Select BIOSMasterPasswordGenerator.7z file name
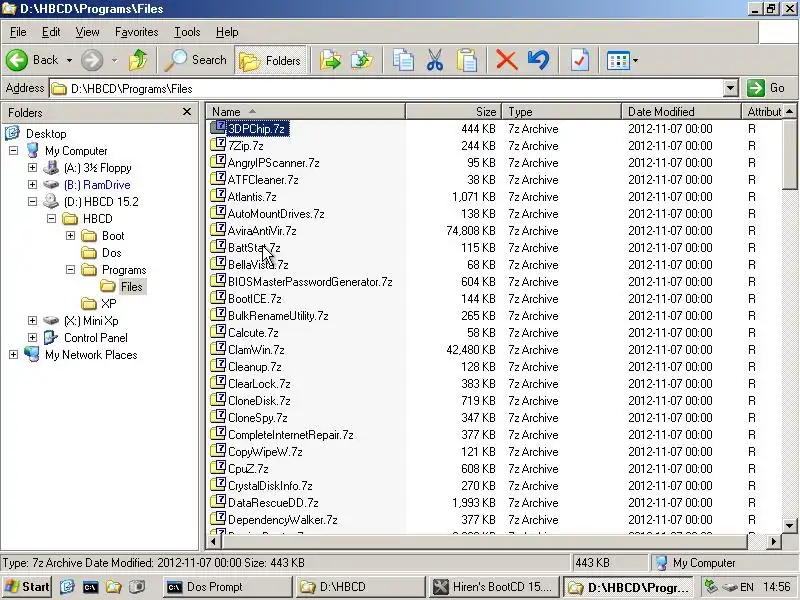The height and width of the screenshot is (600, 800). coord(310,282)
